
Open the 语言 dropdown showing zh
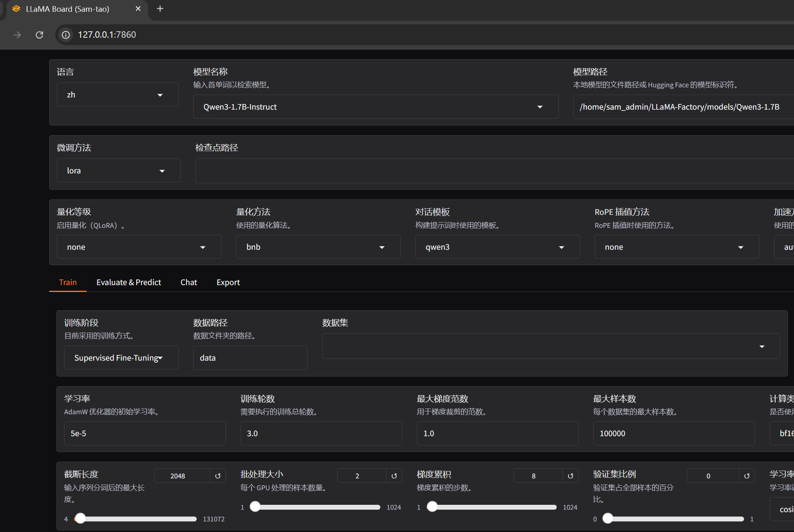pyautogui.click(x=118, y=95)
